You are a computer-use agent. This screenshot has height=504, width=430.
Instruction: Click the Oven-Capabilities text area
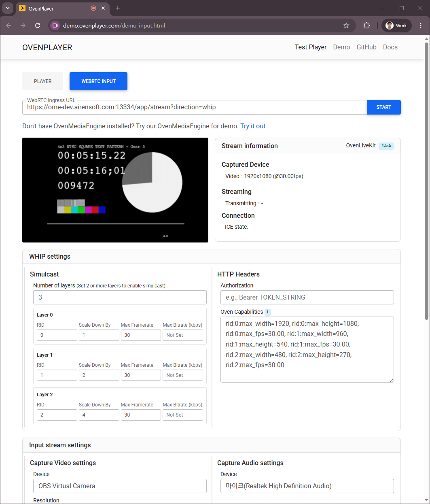coord(307,349)
